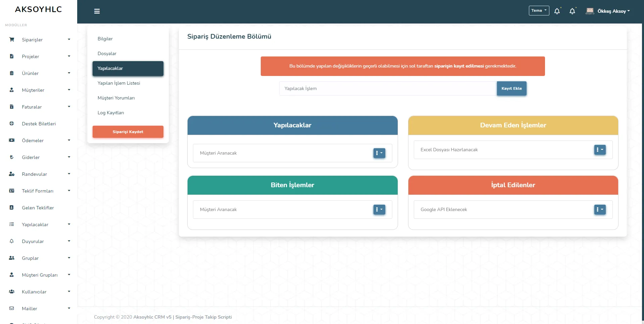Viewport: 644px width, 324px height.
Task: Click the Mailler envelope icon
Action: 12,308
